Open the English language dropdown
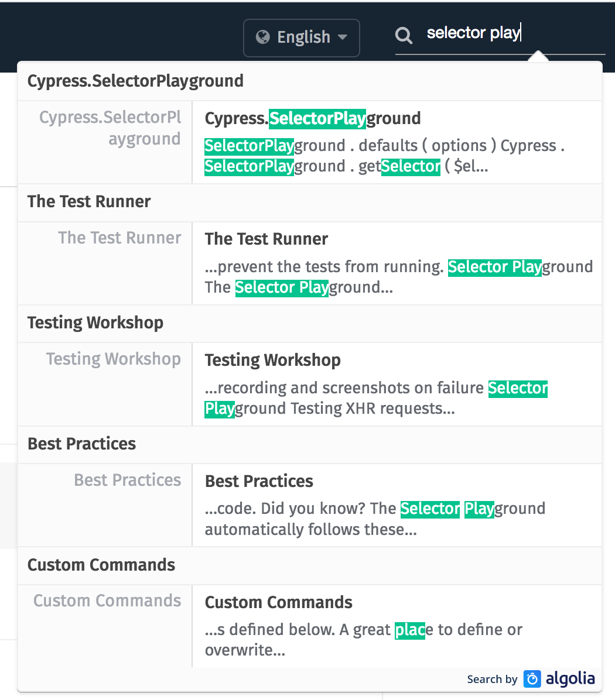 [x=302, y=36]
